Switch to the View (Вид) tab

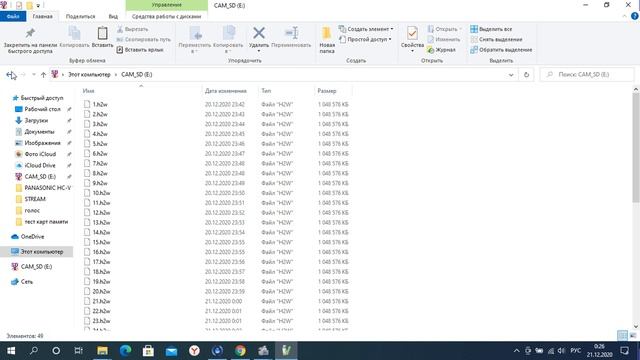coord(113,16)
